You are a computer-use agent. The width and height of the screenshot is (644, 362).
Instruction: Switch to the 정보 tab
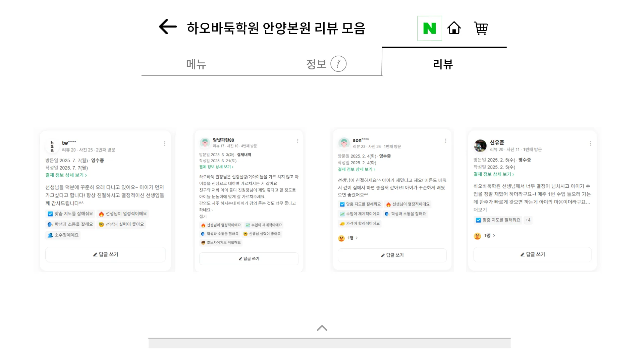point(316,64)
